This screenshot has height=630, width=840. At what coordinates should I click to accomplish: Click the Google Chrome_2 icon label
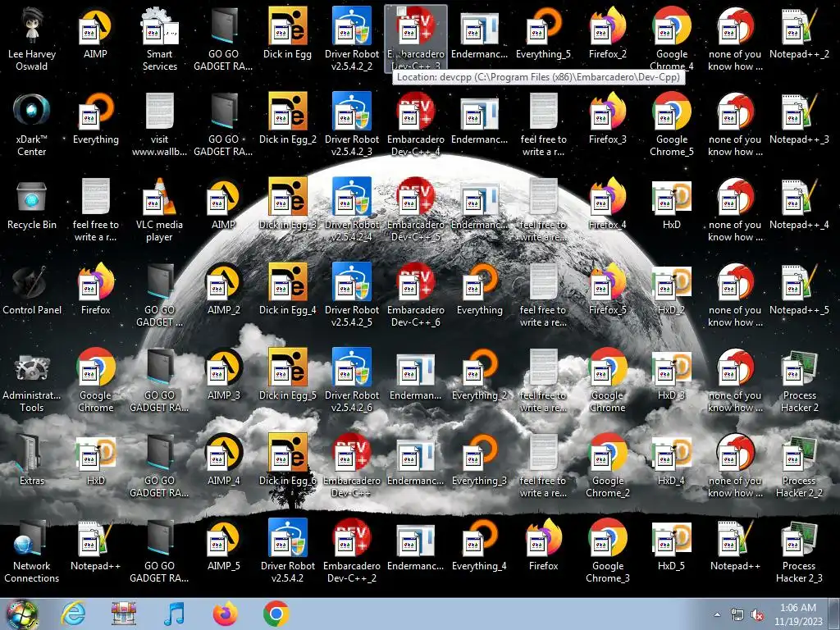point(608,486)
